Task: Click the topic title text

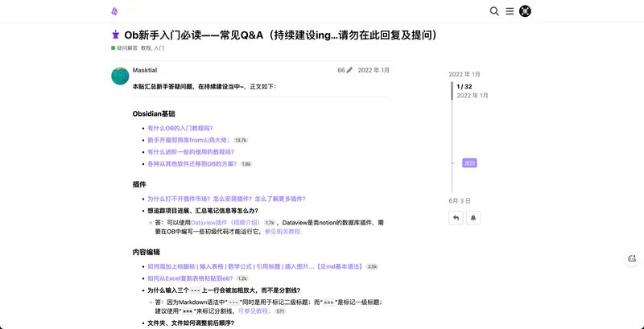Action: 281,35
